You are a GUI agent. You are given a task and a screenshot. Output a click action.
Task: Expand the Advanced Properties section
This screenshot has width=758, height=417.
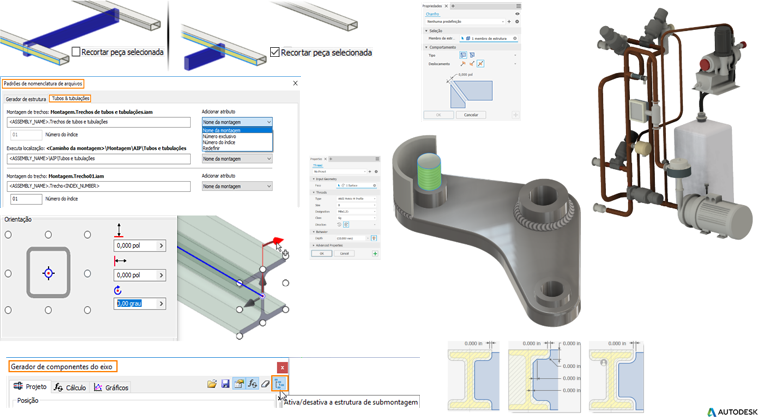tap(313, 245)
